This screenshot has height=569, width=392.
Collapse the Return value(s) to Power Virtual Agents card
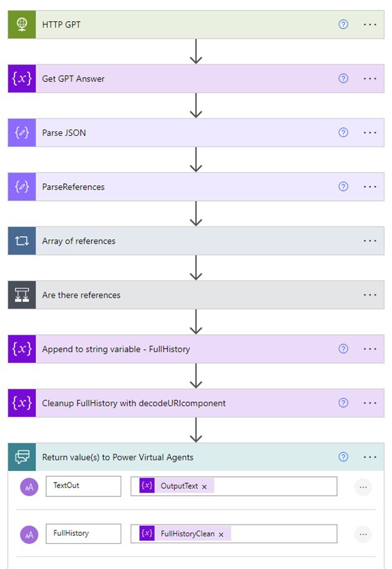pos(188,457)
